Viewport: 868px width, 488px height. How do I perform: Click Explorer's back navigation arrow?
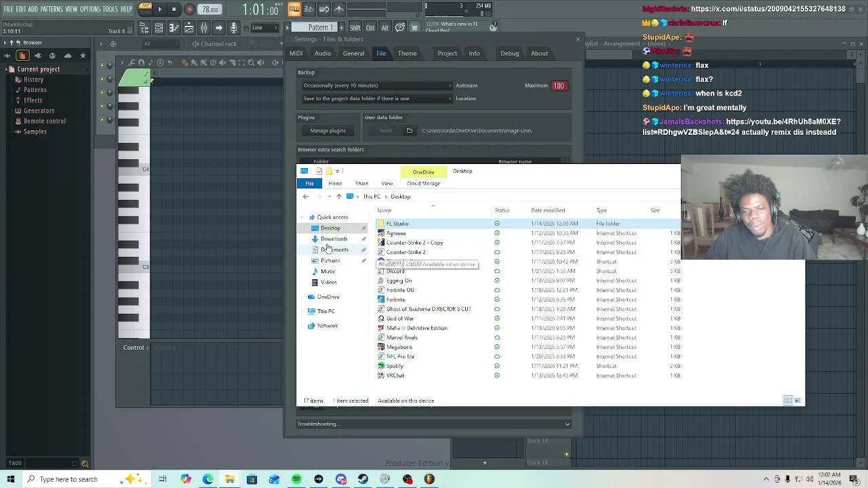[x=305, y=197]
